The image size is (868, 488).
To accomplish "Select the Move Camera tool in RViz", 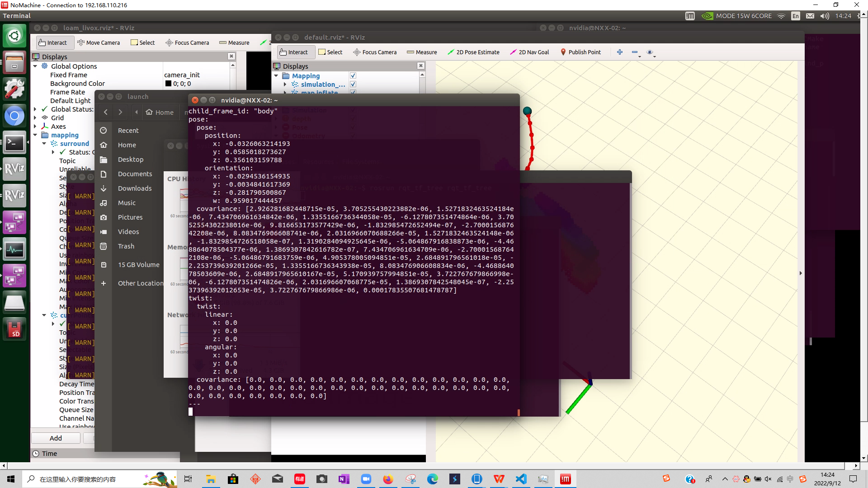I will click(x=99, y=42).
